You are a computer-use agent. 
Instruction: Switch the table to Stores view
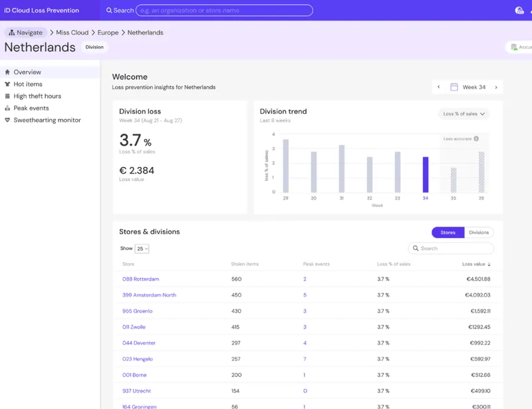click(448, 233)
